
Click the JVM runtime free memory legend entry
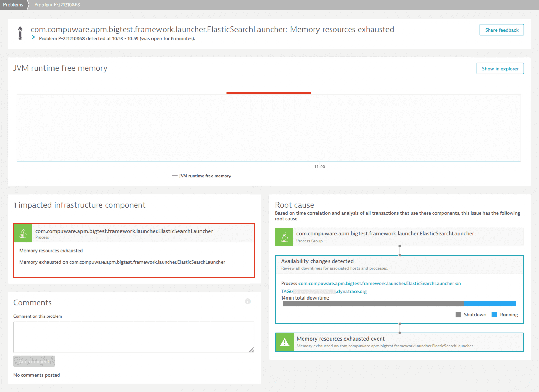click(x=202, y=176)
